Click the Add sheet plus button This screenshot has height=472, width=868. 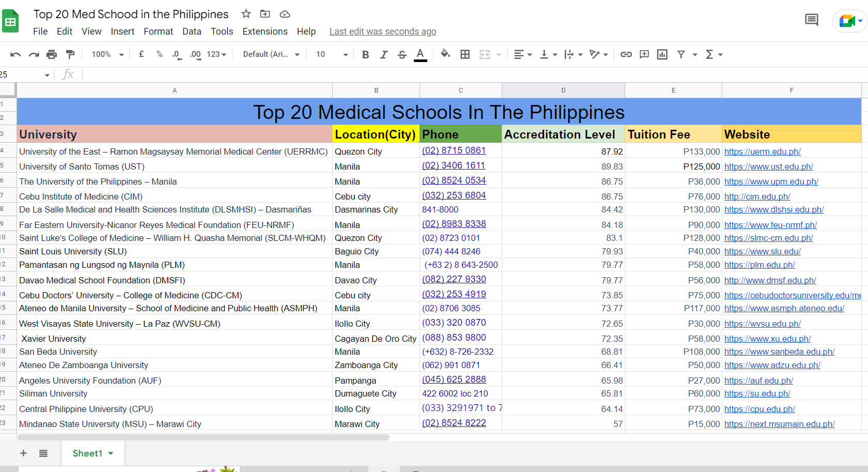23,453
